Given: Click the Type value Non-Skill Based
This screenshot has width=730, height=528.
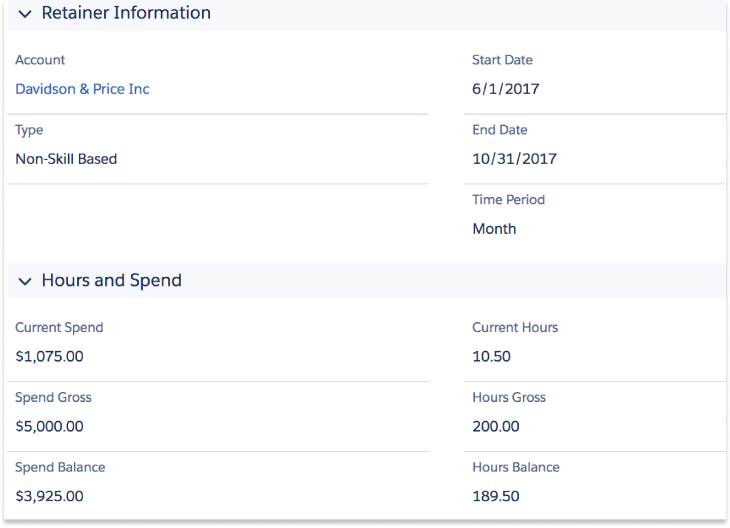Looking at the screenshot, I should pos(66,159).
